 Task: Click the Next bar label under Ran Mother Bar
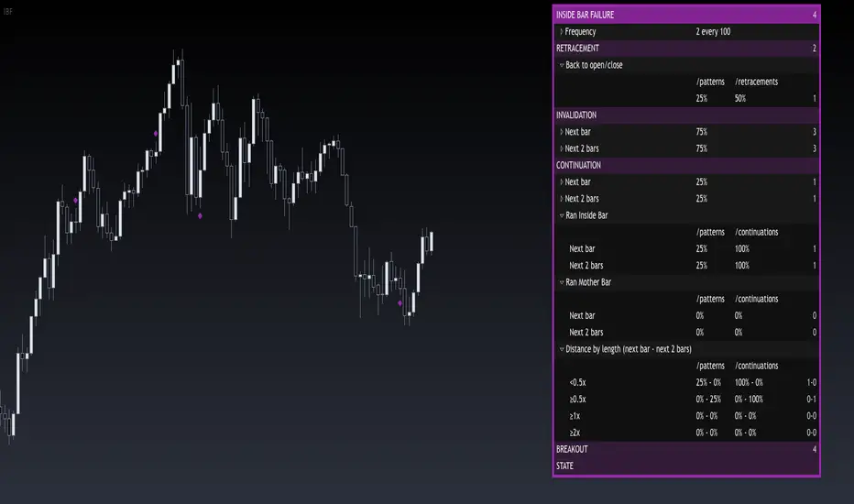tap(582, 315)
